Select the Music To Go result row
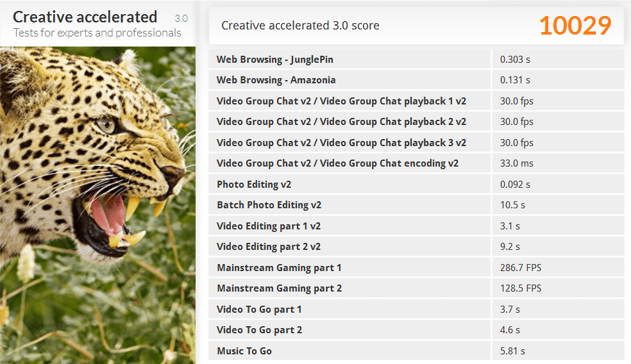The image size is (631, 364). click(x=416, y=351)
